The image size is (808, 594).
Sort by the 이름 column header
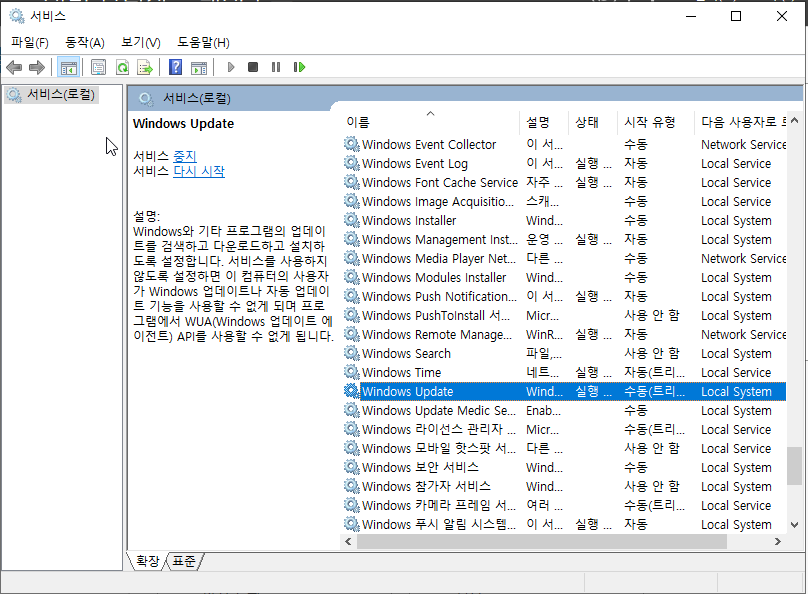[432, 122]
